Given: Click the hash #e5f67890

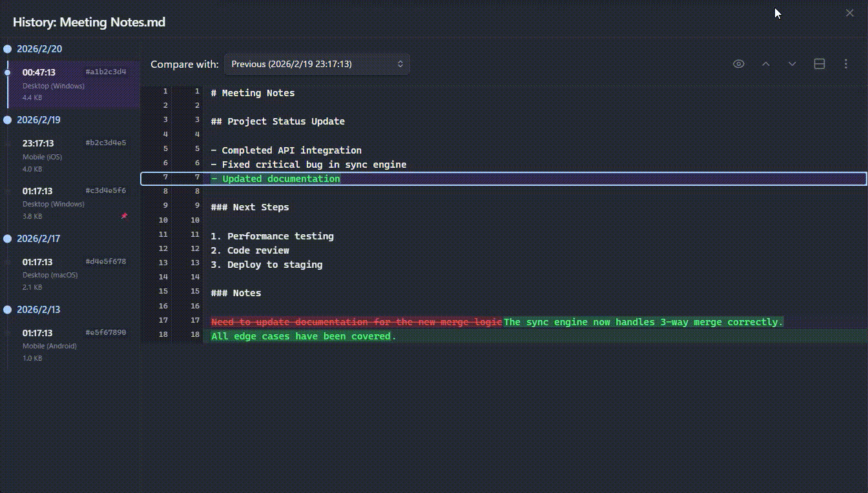Looking at the screenshot, I should 106,332.
